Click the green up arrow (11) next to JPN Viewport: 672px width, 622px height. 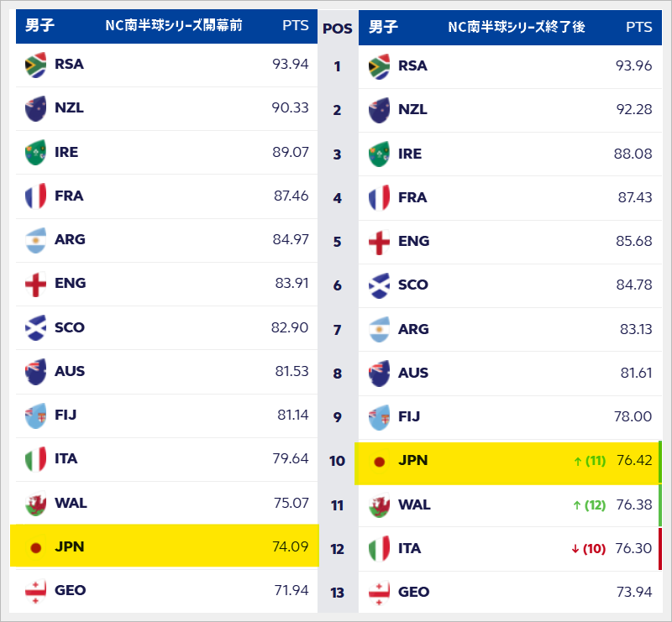tap(590, 461)
